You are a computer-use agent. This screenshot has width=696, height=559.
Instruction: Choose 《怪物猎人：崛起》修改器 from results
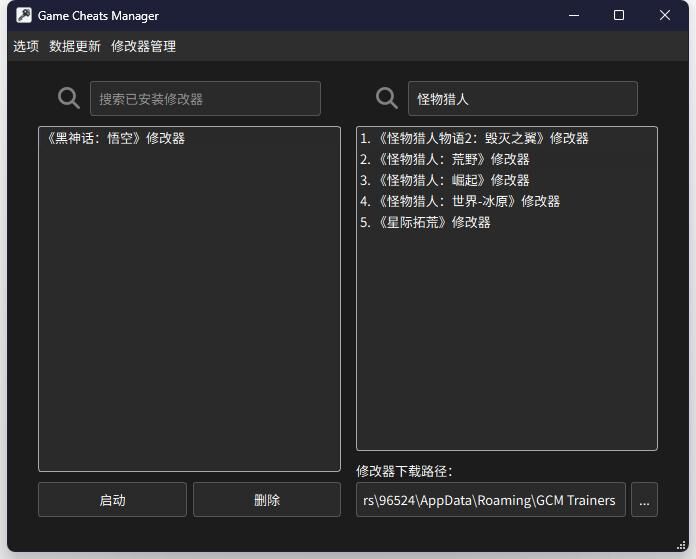click(445, 180)
